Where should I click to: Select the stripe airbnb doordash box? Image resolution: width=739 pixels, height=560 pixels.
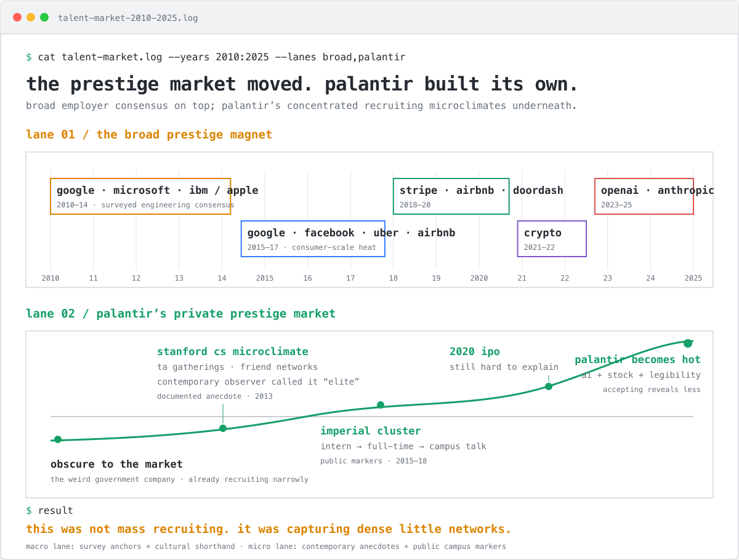pyautogui.click(x=451, y=196)
